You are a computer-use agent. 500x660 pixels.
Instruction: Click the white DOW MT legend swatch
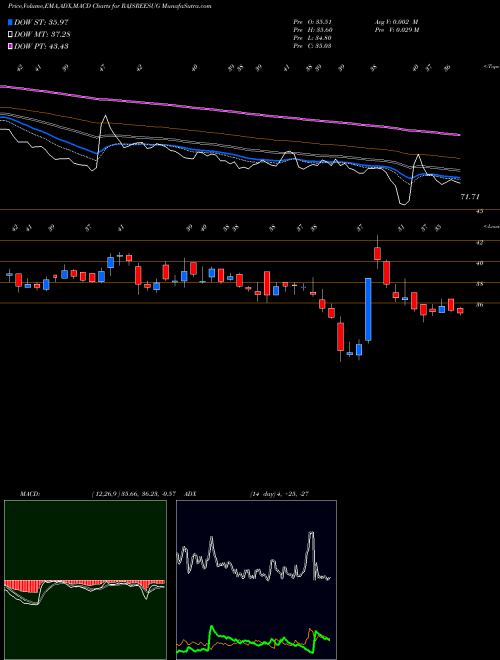[x=11, y=34]
